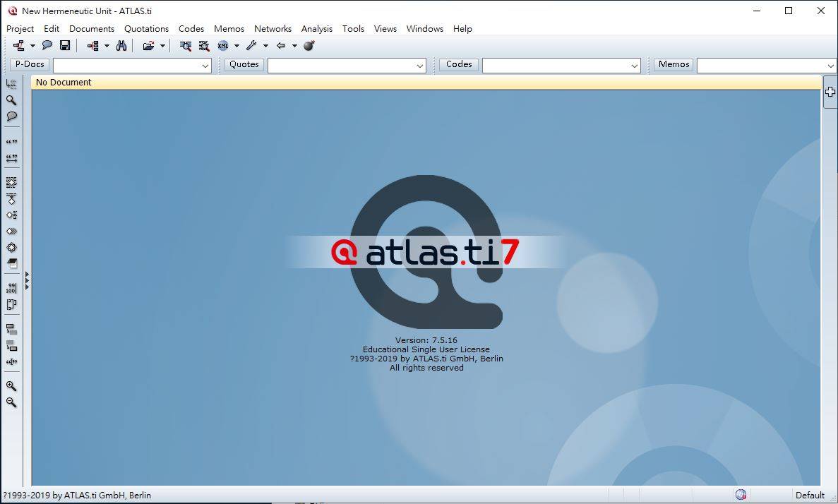This screenshot has width=838, height=504.
Task: Click the Quotes manager button
Action: [244, 65]
